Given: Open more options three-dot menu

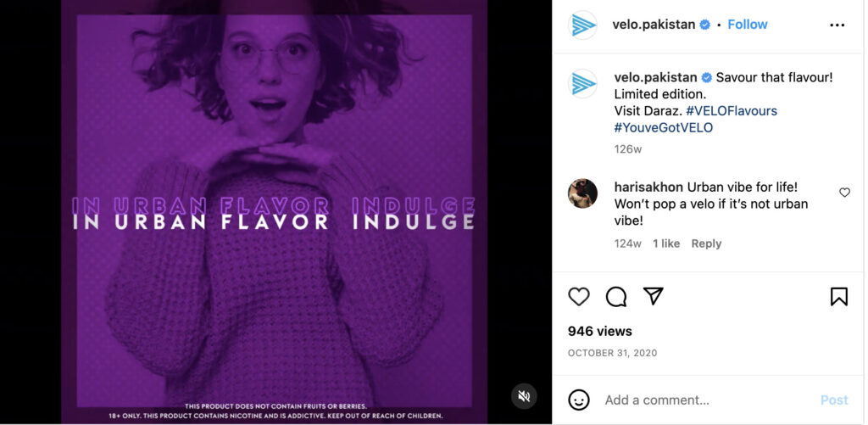Looking at the screenshot, I should tap(837, 25).
